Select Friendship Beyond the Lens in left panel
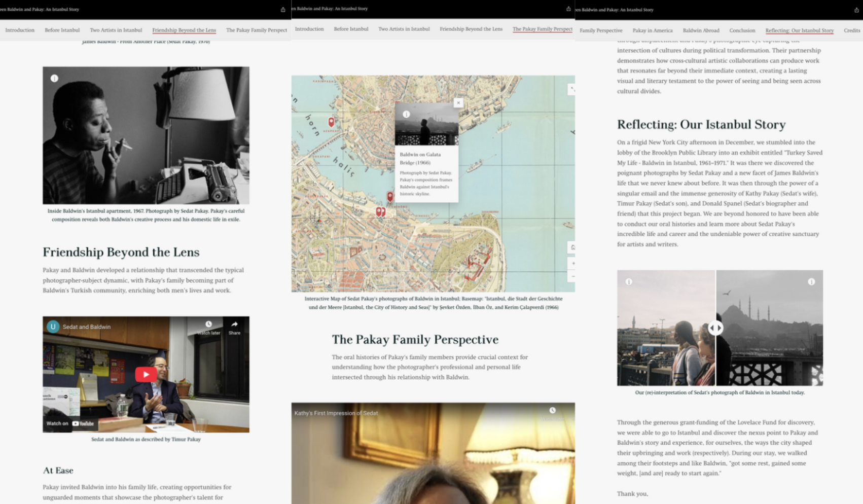Image resolution: width=863 pixels, height=504 pixels. pos(184,30)
